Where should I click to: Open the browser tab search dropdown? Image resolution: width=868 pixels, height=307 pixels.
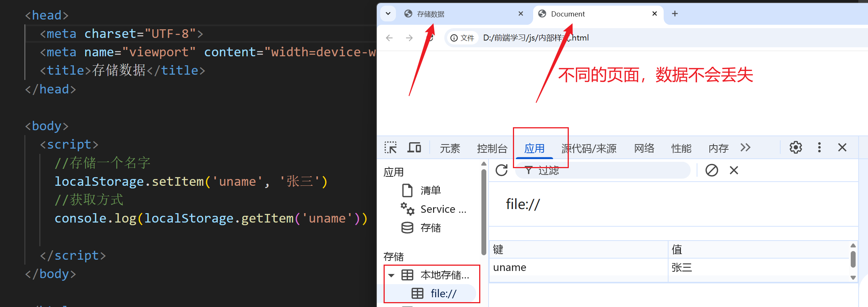(388, 14)
